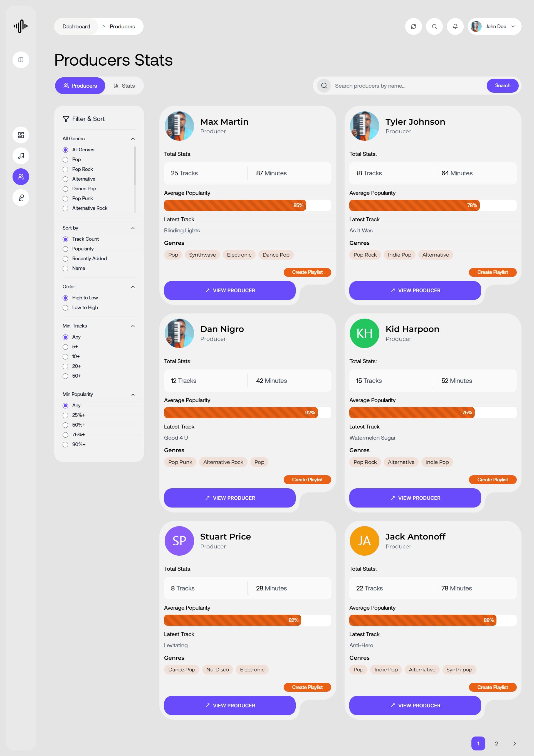
Task: Click Dashboard breadcrumb
Action: point(76,26)
